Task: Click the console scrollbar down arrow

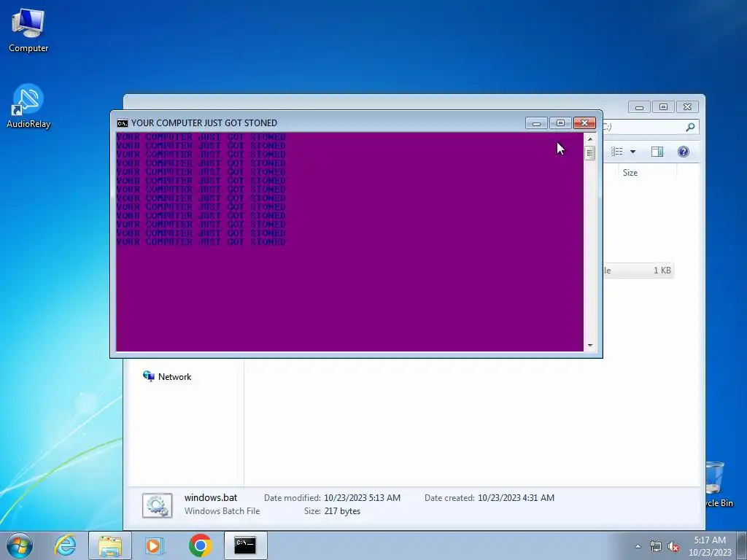Action: 589,346
